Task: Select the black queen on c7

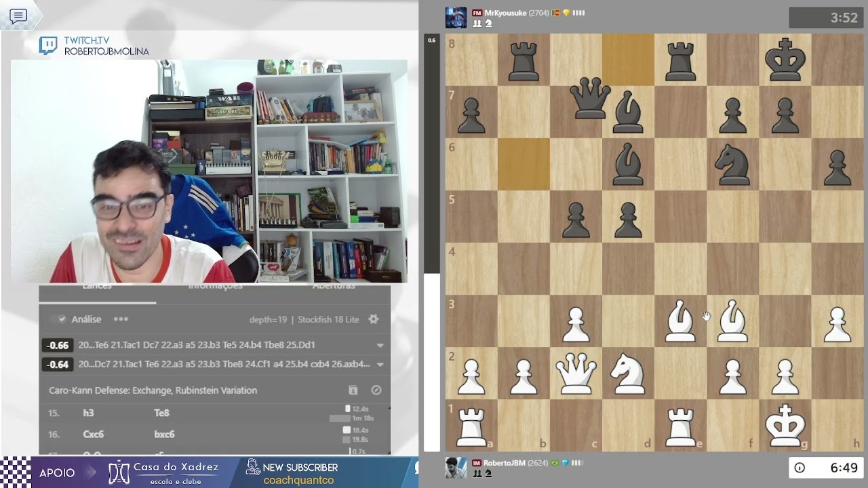Action: 591,99
